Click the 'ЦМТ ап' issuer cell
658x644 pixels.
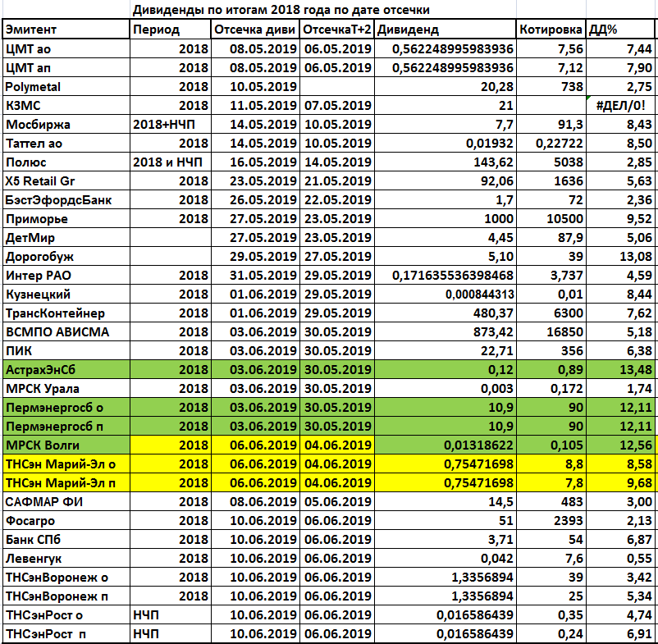coord(66,67)
